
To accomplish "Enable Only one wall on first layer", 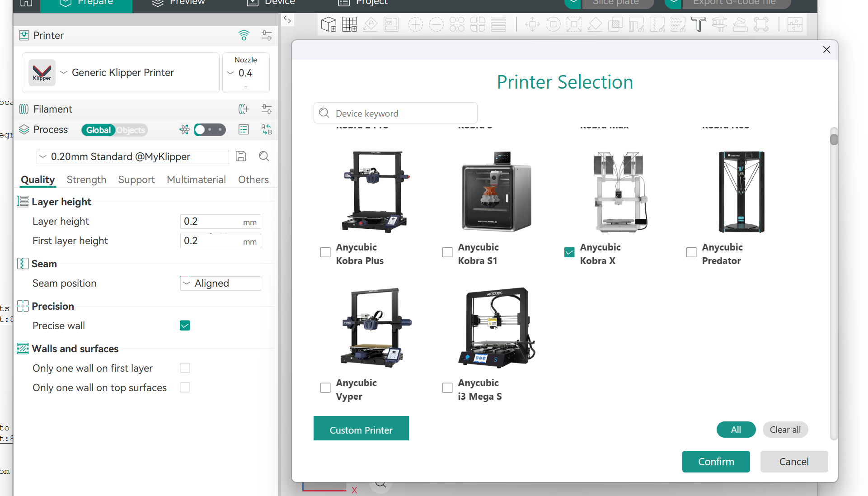I will click(185, 368).
